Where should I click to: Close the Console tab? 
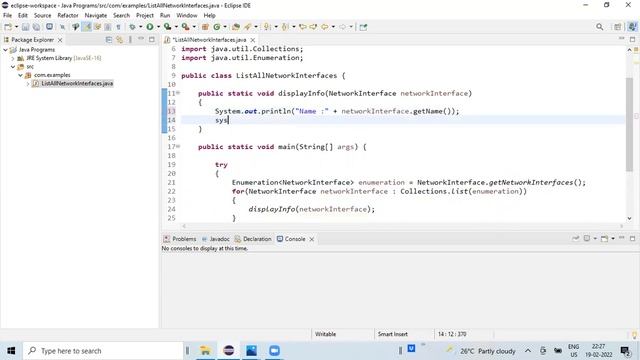[311, 239]
